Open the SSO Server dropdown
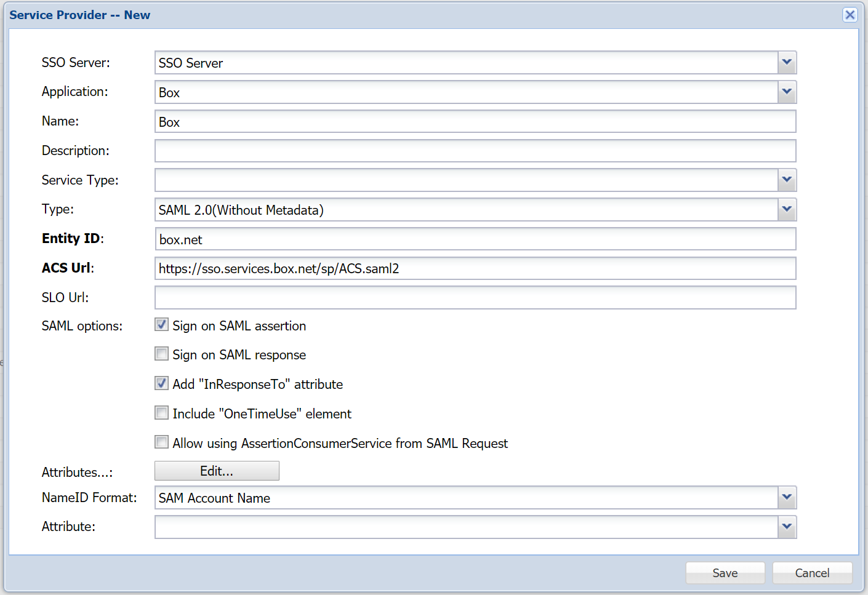Image resolution: width=868 pixels, height=595 pixels. 787,63
